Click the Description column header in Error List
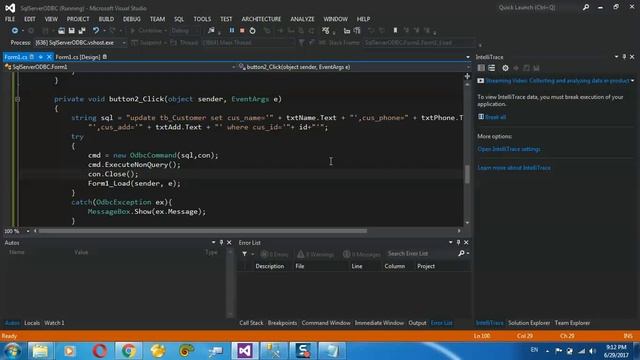This screenshot has width=640, height=360. pyautogui.click(x=270, y=266)
